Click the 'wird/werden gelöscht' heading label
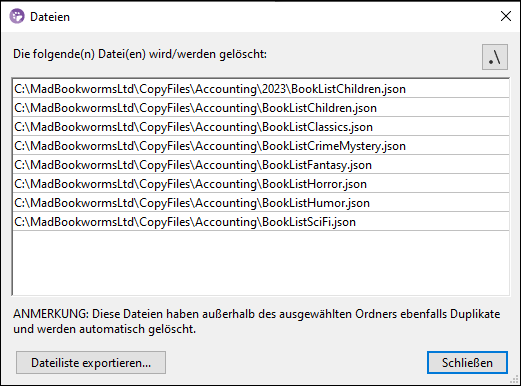The width and height of the screenshot is (521, 386). (140, 54)
